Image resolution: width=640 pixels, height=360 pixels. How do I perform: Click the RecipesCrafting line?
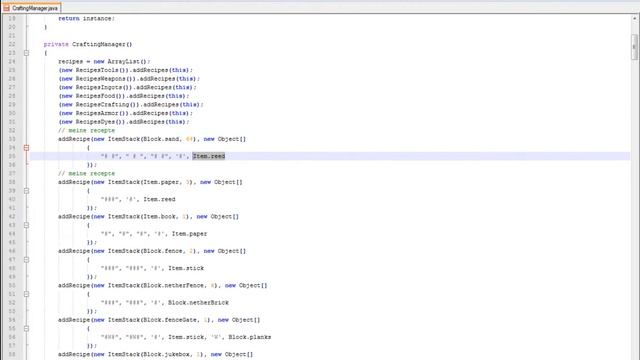point(130,104)
